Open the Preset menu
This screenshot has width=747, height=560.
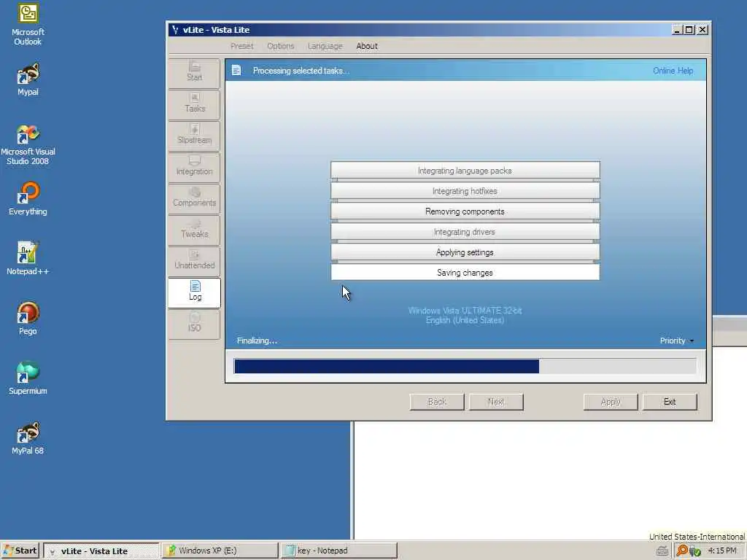click(x=242, y=46)
